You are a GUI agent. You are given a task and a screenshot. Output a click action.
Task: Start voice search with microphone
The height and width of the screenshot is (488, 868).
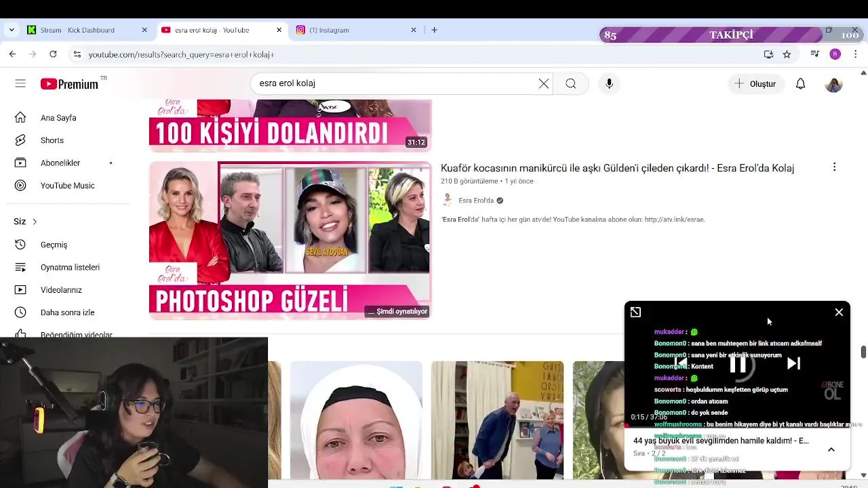[x=609, y=83]
